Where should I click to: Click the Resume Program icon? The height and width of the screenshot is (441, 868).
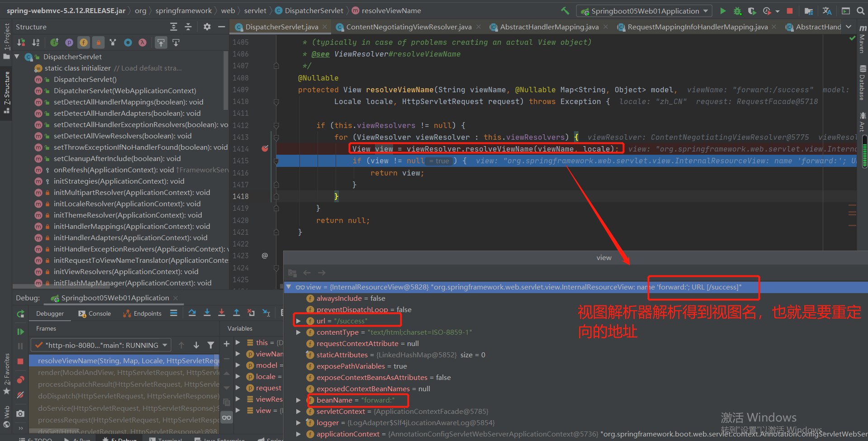click(20, 332)
